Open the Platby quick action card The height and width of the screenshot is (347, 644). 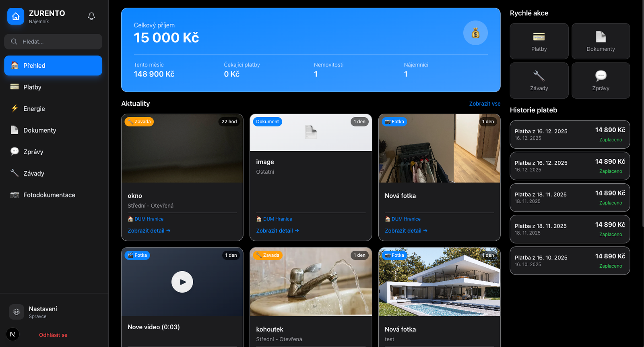click(x=539, y=41)
